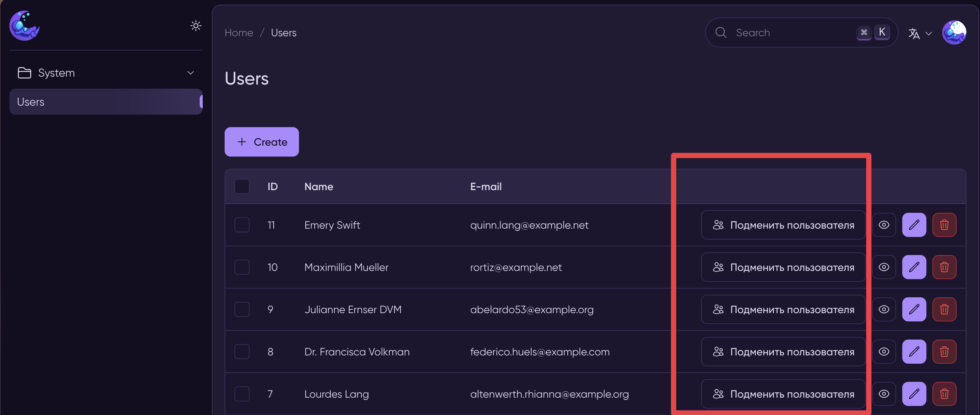This screenshot has width=980, height=415.
Task: Open user avatar in top right
Action: [953, 33]
